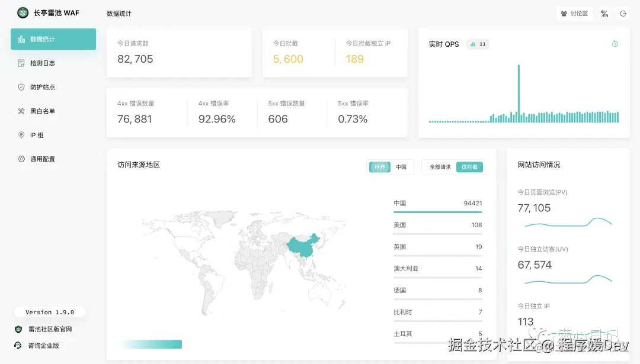Image resolution: width=640 pixels, height=364 pixels.
Task: Open the IP 组 sidebar menu item
Action: coord(53,136)
